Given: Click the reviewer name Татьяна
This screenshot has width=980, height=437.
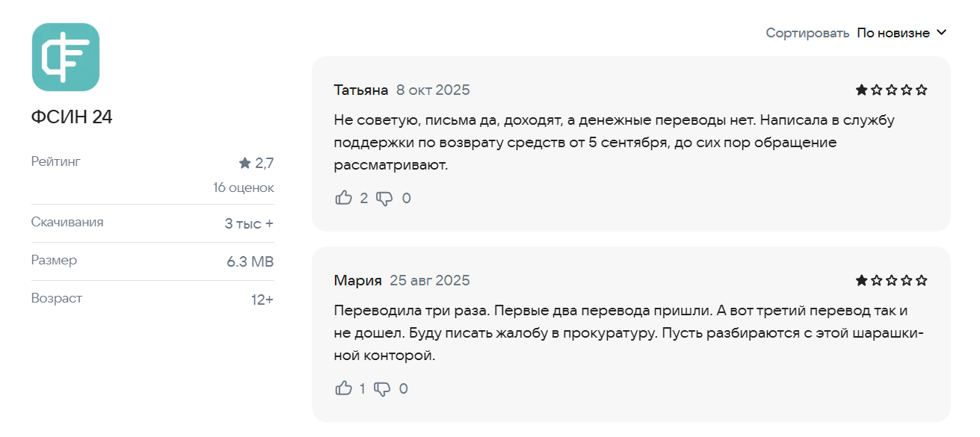Looking at the screenshot, I should pos(361,90).
